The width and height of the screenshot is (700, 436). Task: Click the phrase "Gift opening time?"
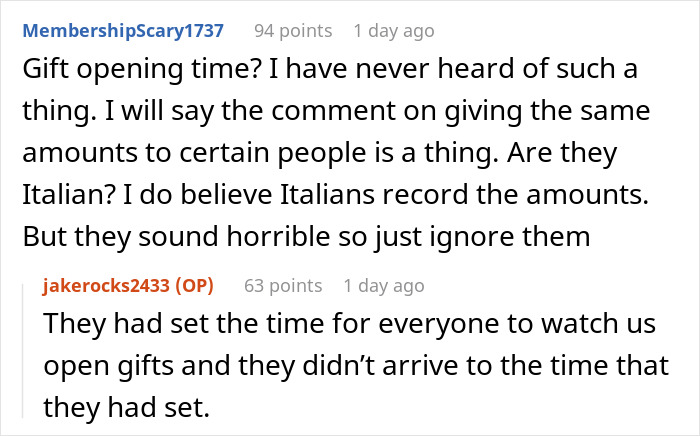click(x=111, y=71)
